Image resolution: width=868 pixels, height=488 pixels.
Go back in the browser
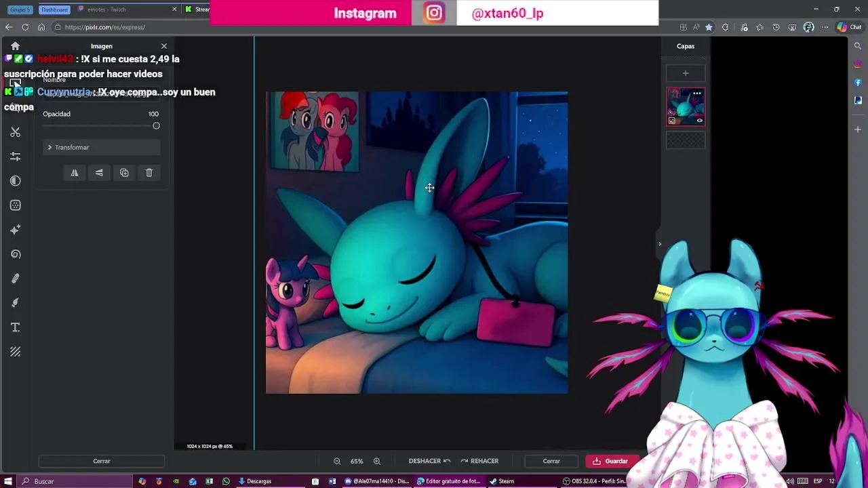click(x=9, y=27)
